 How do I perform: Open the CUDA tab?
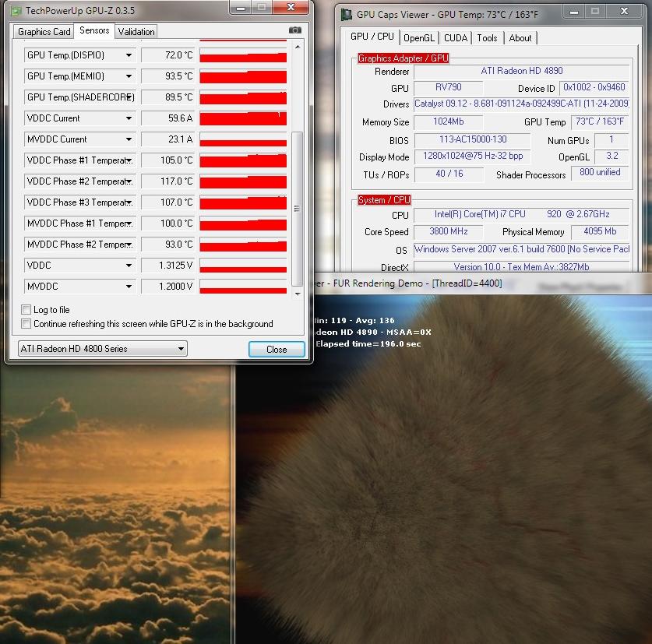click(x=456, y=38)
